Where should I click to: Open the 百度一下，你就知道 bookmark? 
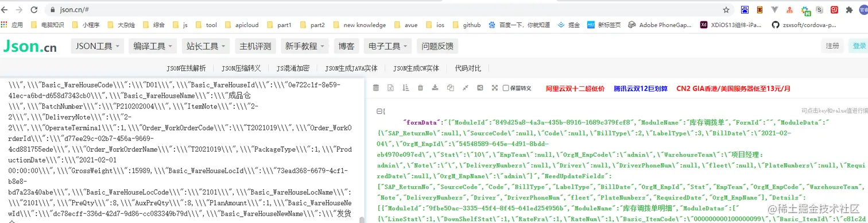(x=519, y=25)
